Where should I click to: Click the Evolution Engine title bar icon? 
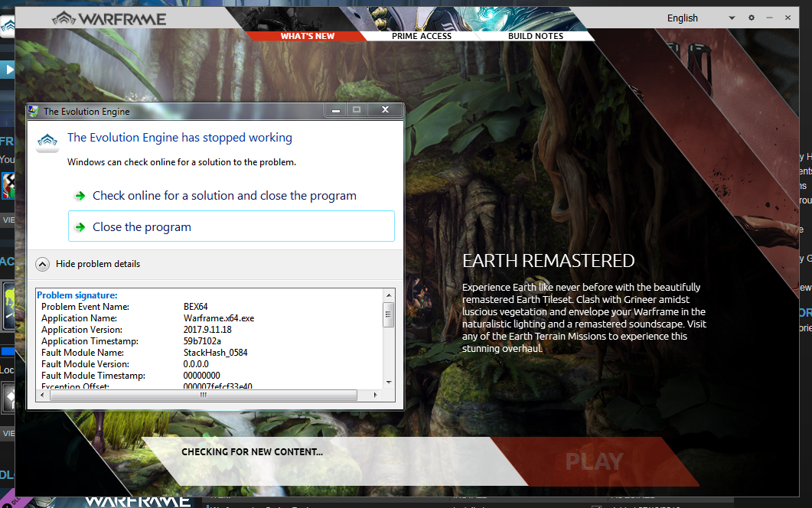coord(32,110)
